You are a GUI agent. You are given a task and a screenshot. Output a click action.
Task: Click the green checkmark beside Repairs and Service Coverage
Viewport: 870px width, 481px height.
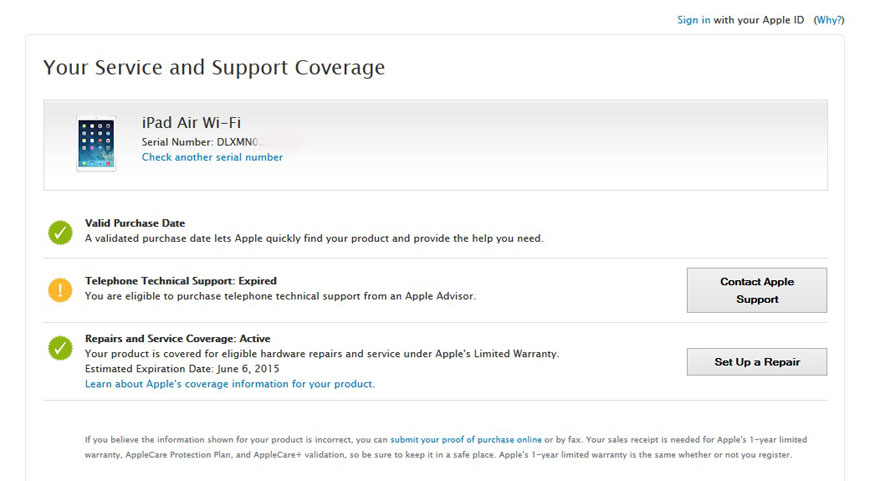click(61, 348)
